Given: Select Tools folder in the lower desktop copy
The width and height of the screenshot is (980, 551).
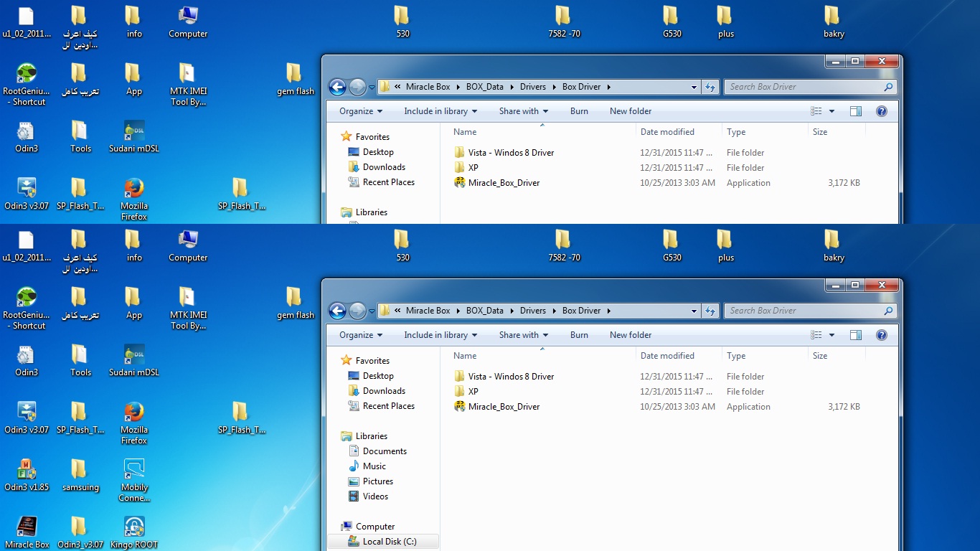Looking at the screenshot, I should click(80, 360).
